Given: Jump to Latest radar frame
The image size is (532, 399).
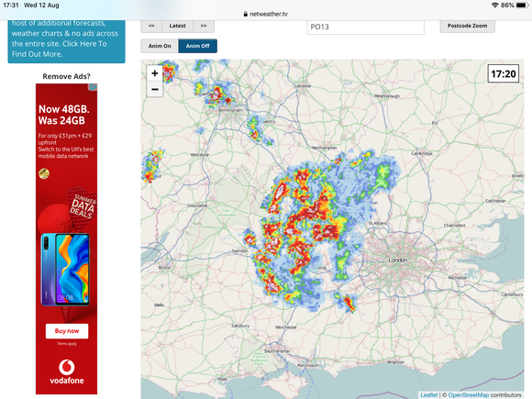Looking at the screenshot, I should (x=177, y=26).
